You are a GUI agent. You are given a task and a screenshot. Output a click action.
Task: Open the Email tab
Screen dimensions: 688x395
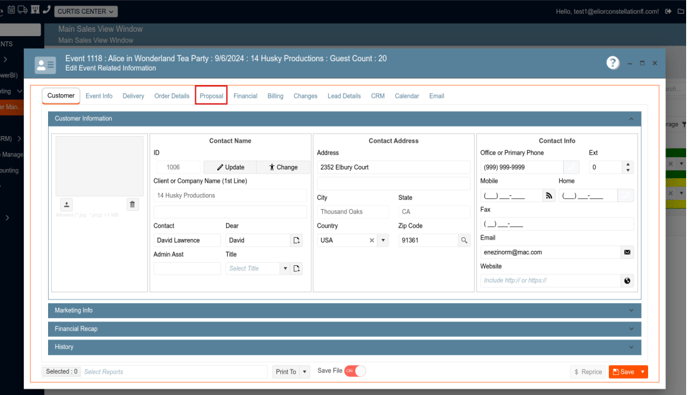click(437, 96)
